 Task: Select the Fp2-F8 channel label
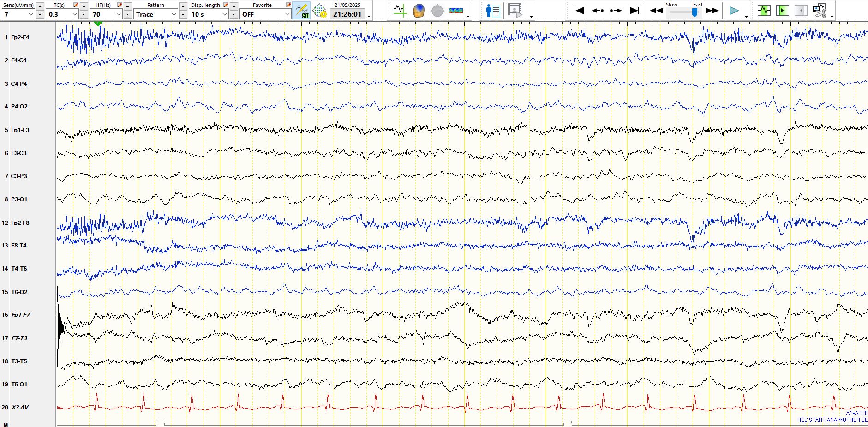(x=20, y=223)
